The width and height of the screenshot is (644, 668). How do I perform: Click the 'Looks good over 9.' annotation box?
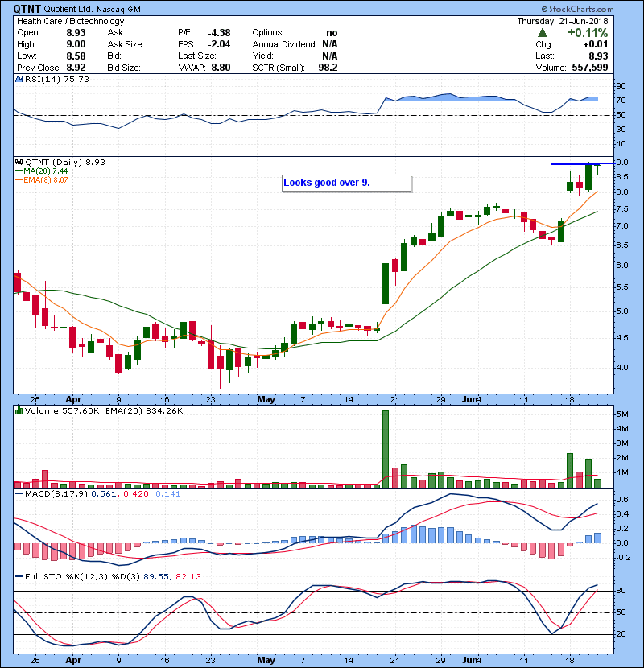click(x=346, y=183)
